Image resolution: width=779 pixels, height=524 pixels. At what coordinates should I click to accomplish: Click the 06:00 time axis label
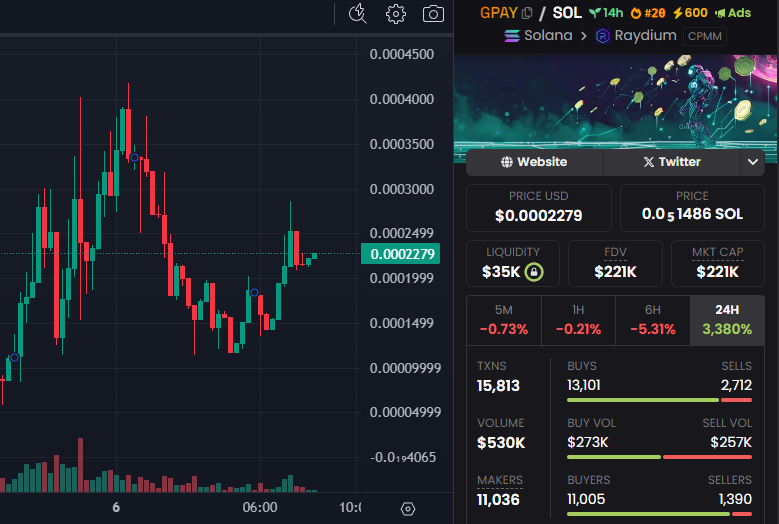pyautogui.click(x=260, y=508)
